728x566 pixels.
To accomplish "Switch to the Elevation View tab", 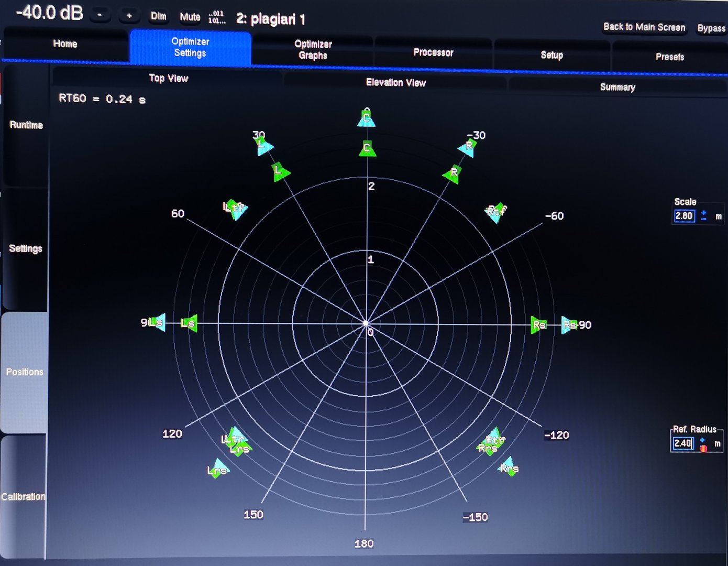I will (x=395, y=82).
